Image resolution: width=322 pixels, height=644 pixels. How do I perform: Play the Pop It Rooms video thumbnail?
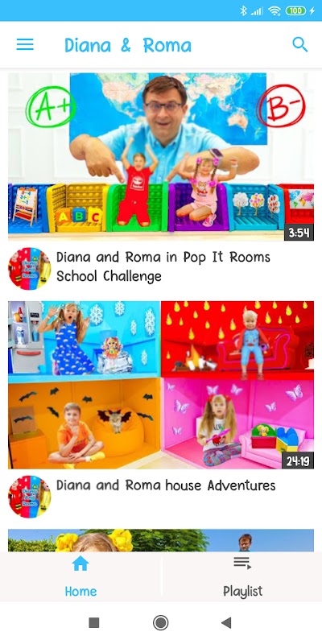point(161,157)
